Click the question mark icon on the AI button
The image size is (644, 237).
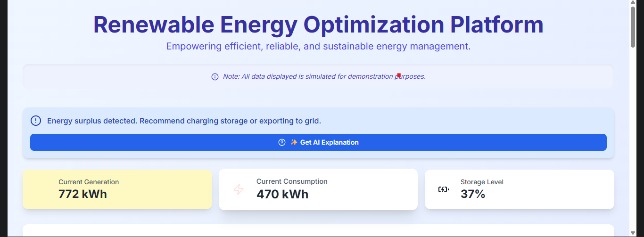282,142
